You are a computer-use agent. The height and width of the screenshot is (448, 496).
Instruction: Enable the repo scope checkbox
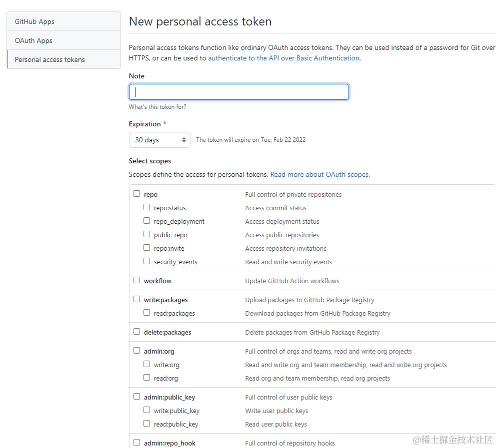[x=137, y=194]
